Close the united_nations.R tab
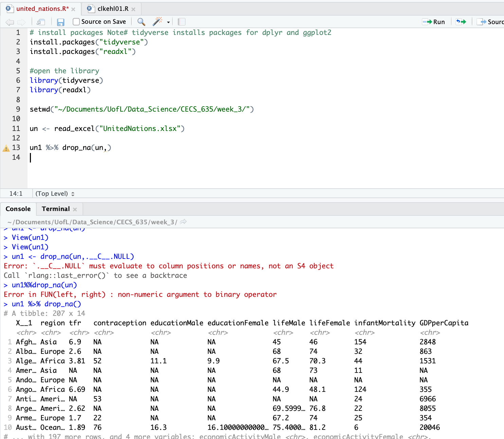Viewport: 504px width, 439px height. click(x=73, y=9)
